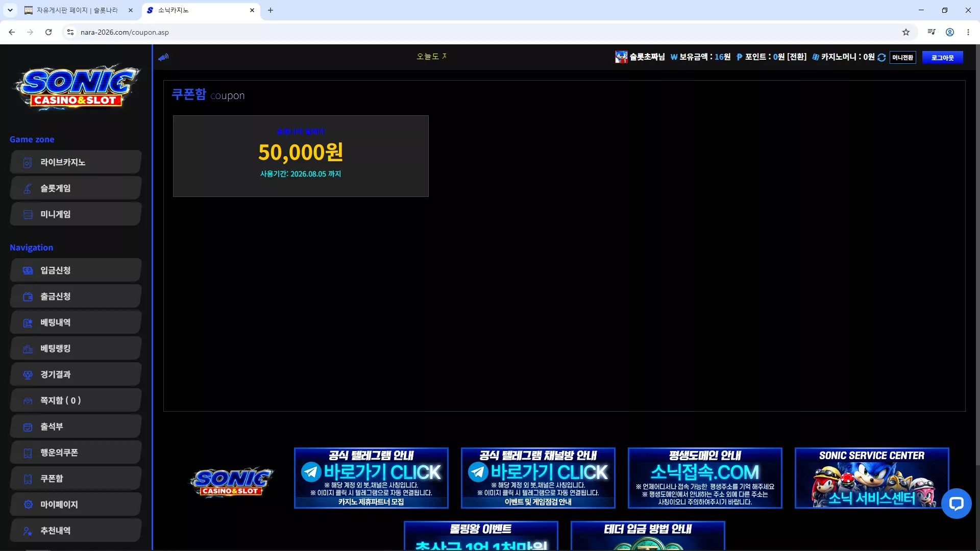
Task: Open Chrome's three-dot menu
Action: [968, 32]
